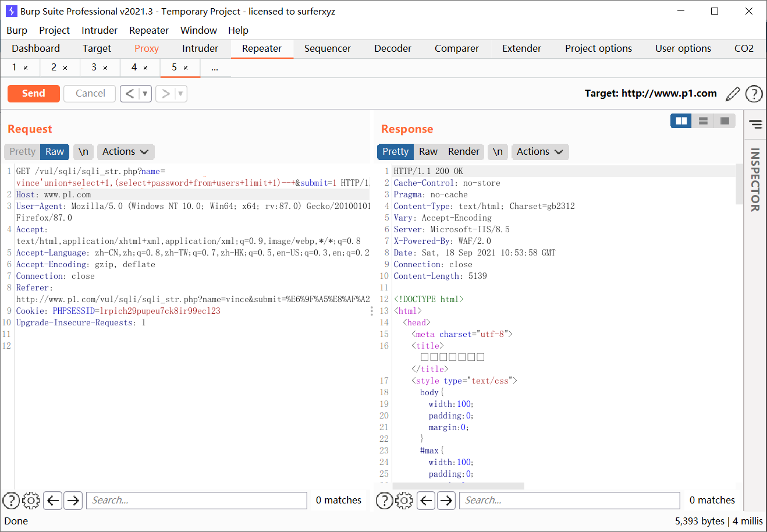Switch the response to Raw view
This screenshot has height=532, width=767.
pyautogui.click(x=428, y=152)
